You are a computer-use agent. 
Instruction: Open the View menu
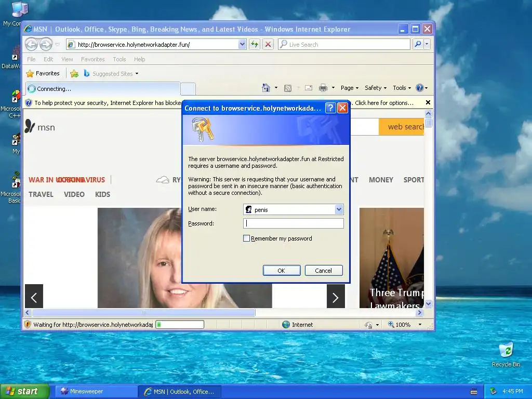pos(67,59)
